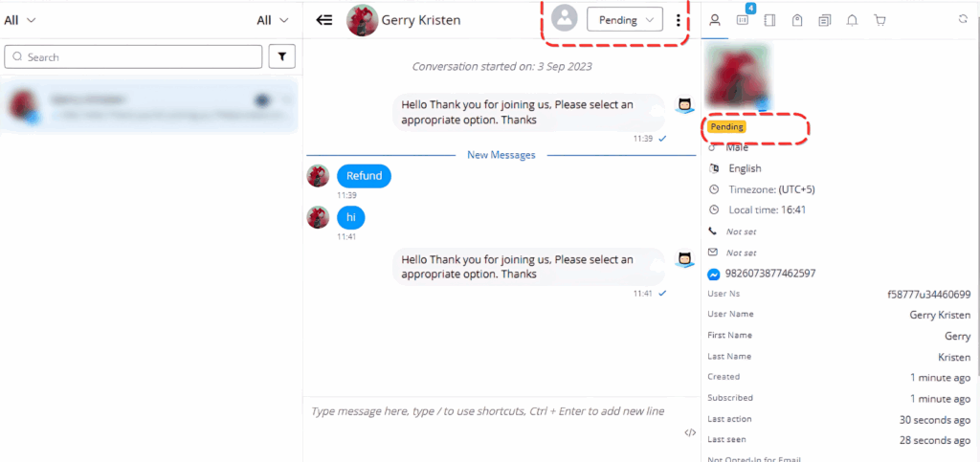
Task: Open the user profile tab icon
Action: 714,20
